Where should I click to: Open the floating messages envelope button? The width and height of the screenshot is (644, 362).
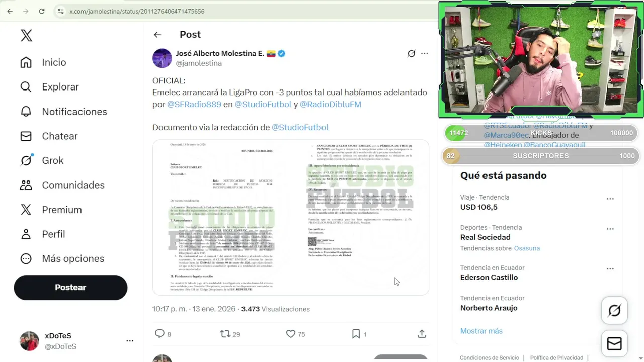pyautogui.click(x=614, y=344)
